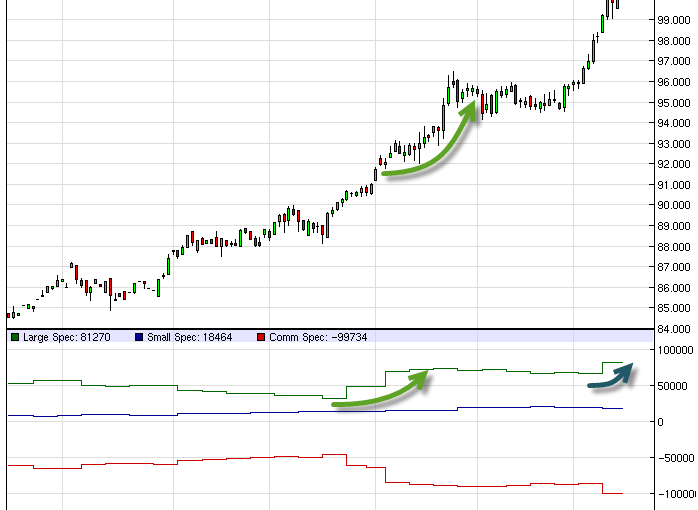Click the 97.000 price axis label

pos(674,61)
